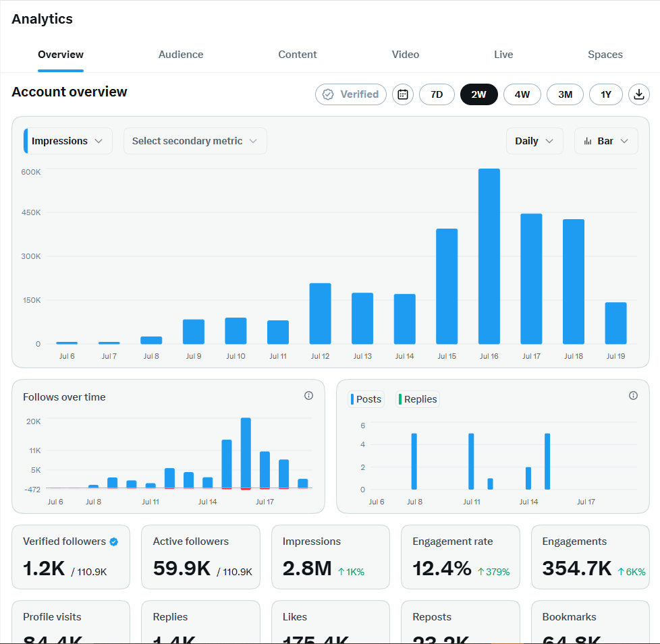Click the Posts and Replies chart info icon
Screen dimensions: 660x644
pyautogui.click(x=633, y=395)
